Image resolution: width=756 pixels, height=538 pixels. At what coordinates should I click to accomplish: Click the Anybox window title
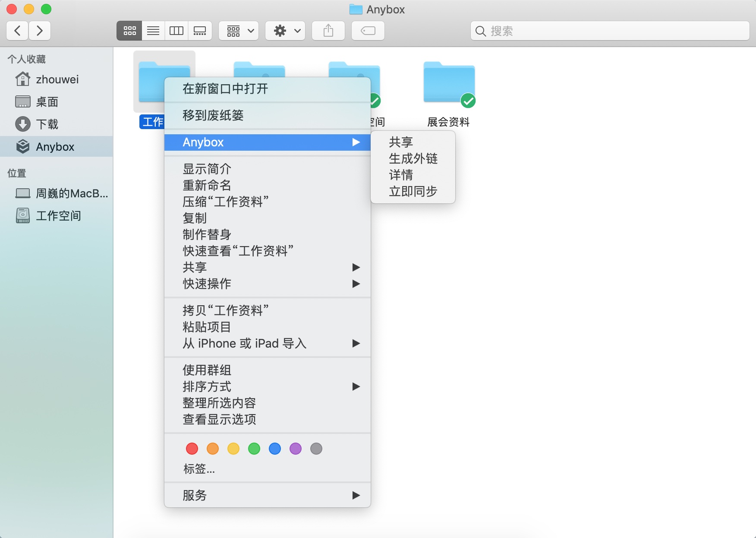click(385, 9)
